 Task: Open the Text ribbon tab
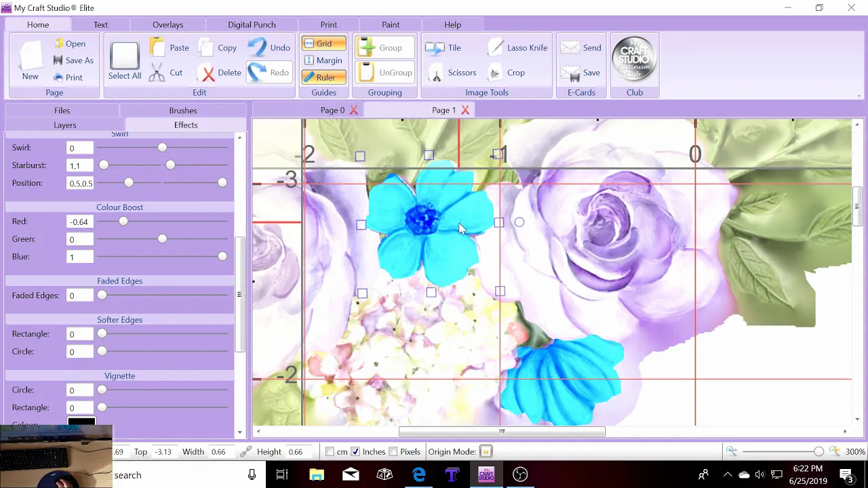pos(100,24)
